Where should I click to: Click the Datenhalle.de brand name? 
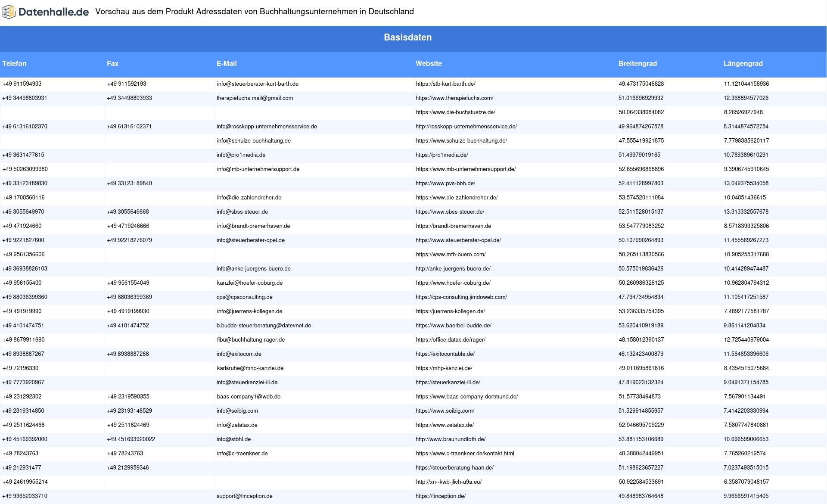click(54, 12)
